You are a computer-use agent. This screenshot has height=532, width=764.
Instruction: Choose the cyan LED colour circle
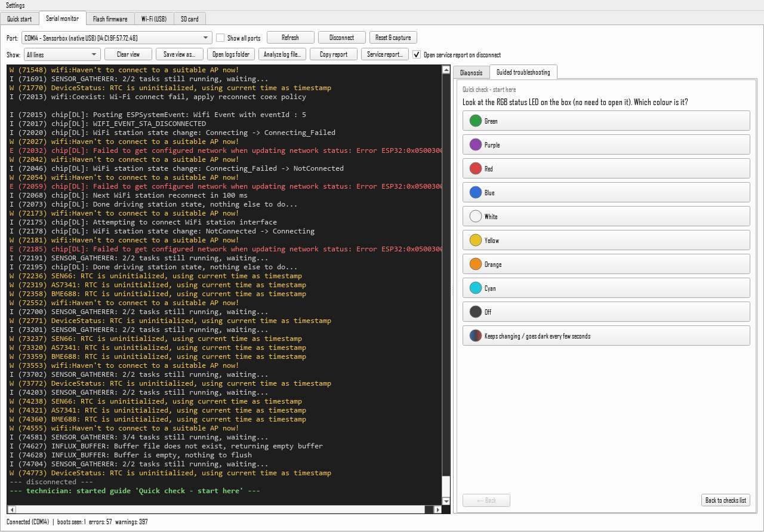click(476, 288)
